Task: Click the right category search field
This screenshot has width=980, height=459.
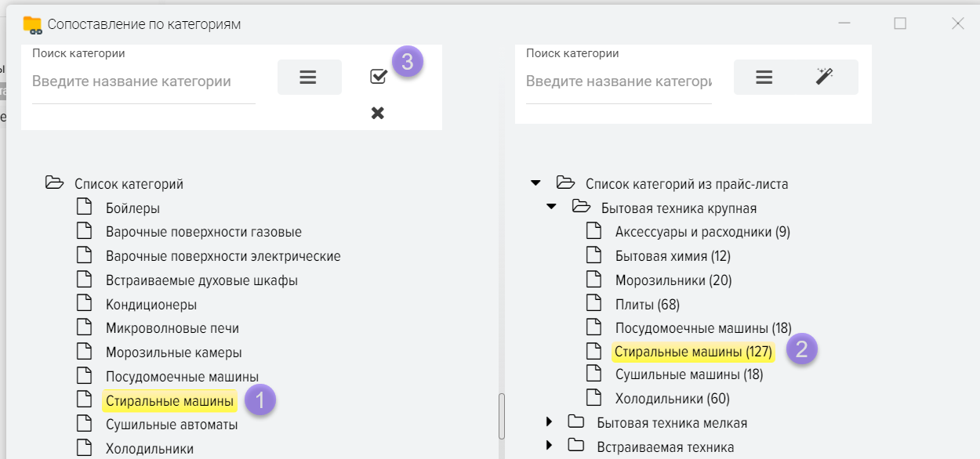Action: pos(619,81)
